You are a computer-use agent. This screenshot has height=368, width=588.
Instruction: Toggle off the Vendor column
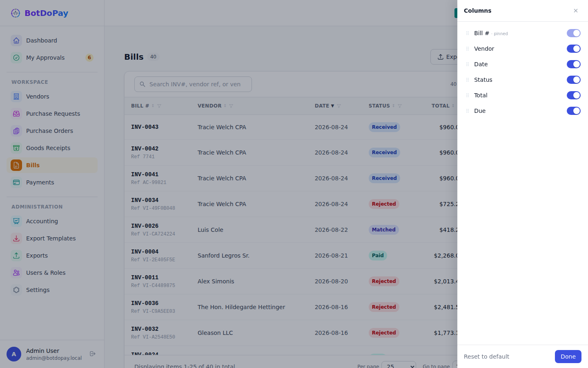tap(573, 49)
